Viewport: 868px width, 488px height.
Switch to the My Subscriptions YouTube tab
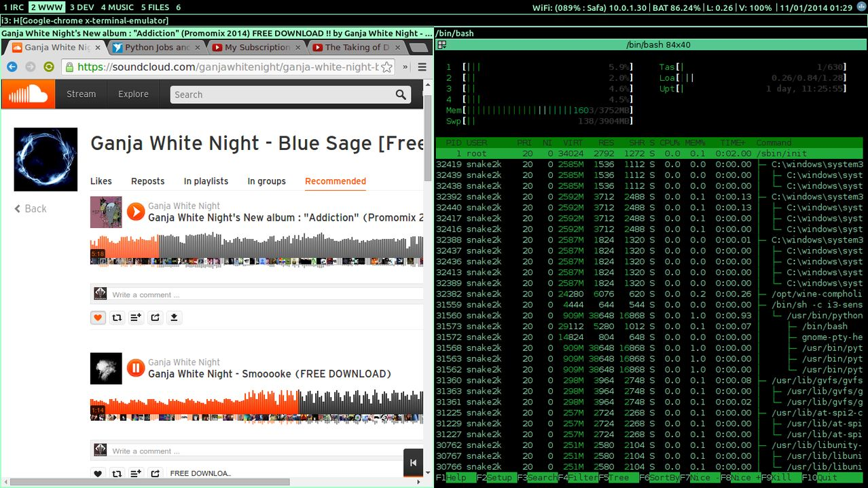coord(257,48)
